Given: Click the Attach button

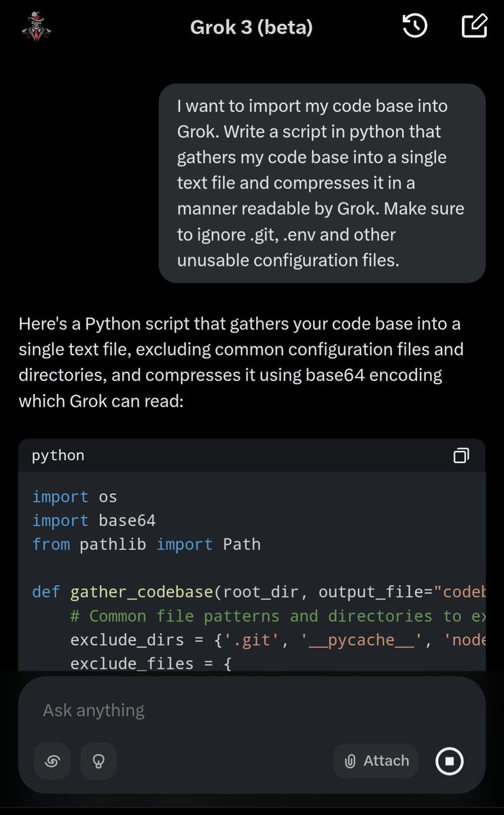Looking at the screenshot, I should pos(376,761).
